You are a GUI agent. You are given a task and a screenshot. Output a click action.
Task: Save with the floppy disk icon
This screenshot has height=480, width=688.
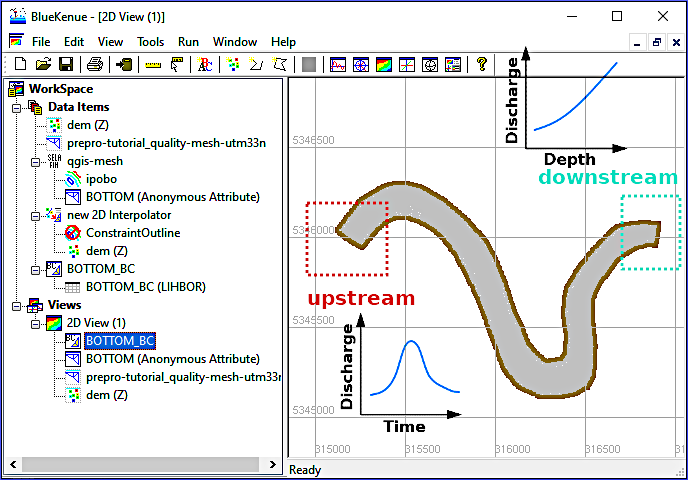[66, 64]
